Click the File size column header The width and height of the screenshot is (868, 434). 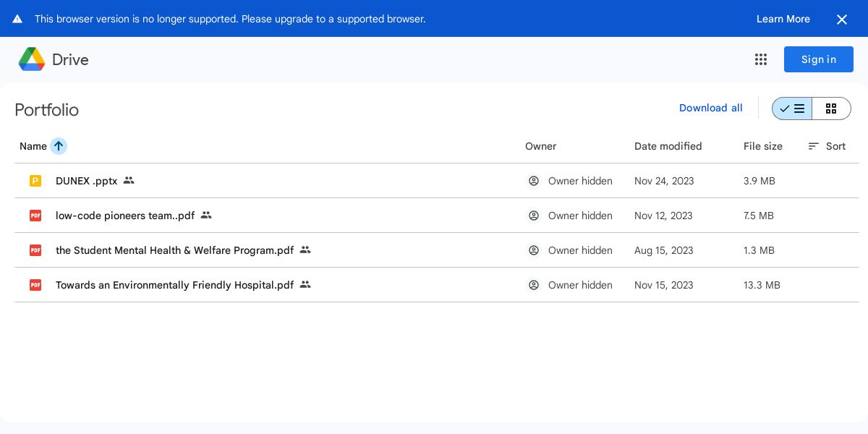point(762,146)
